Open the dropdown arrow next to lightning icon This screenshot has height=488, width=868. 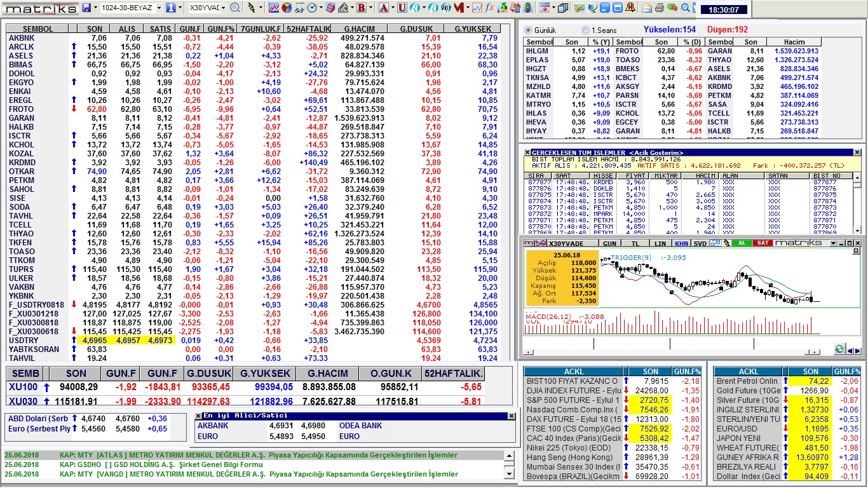pos(261,8)
